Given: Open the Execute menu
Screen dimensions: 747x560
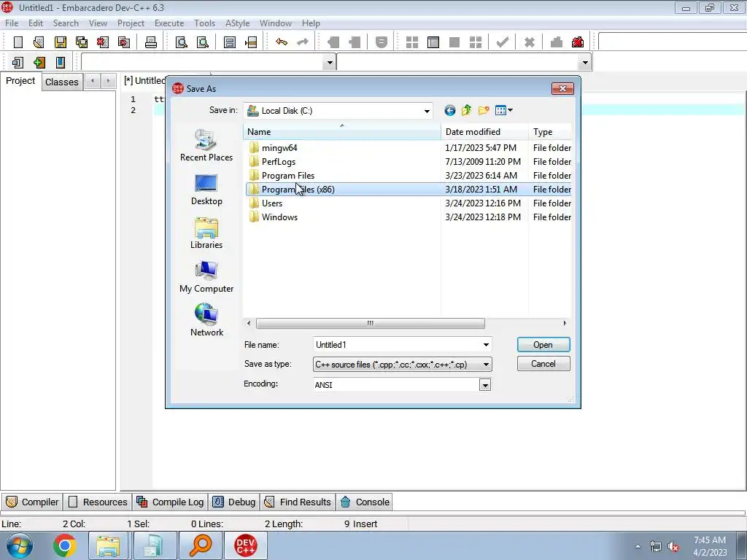Looking at the screenshot, I should tap(169, 23).
